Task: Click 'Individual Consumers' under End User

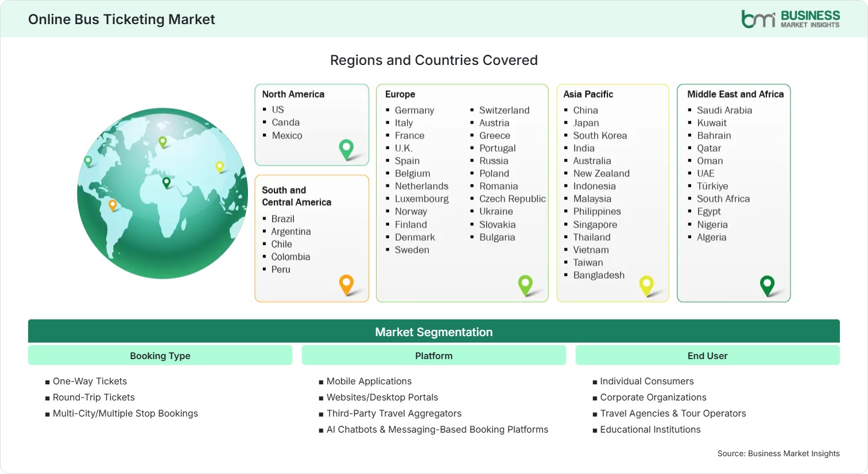Action: 647,381
